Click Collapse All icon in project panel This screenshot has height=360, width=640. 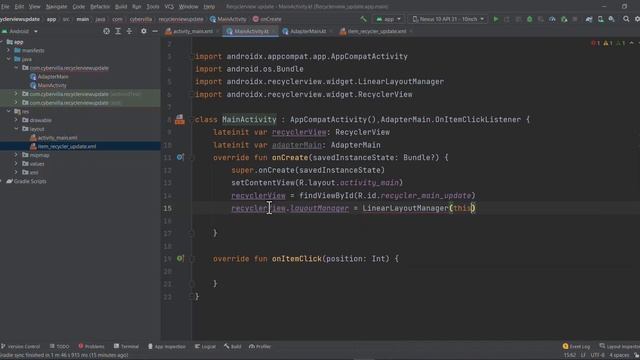tap(129, 31)
